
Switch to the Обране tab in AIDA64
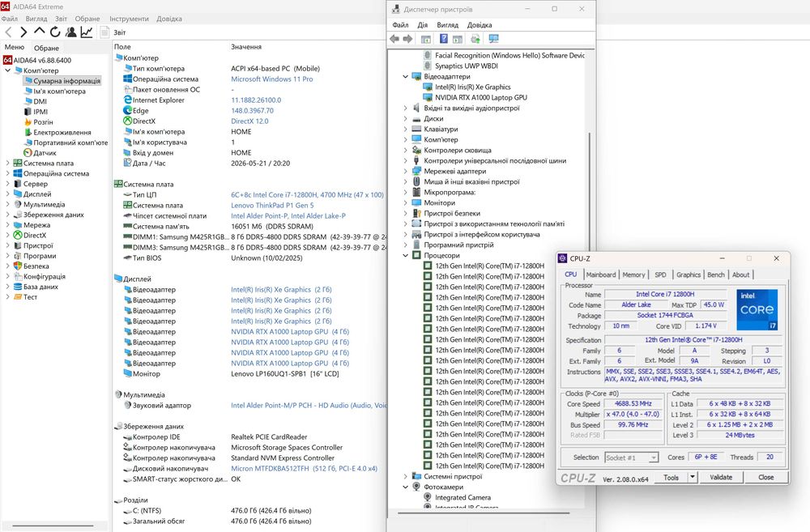point(46,48)
